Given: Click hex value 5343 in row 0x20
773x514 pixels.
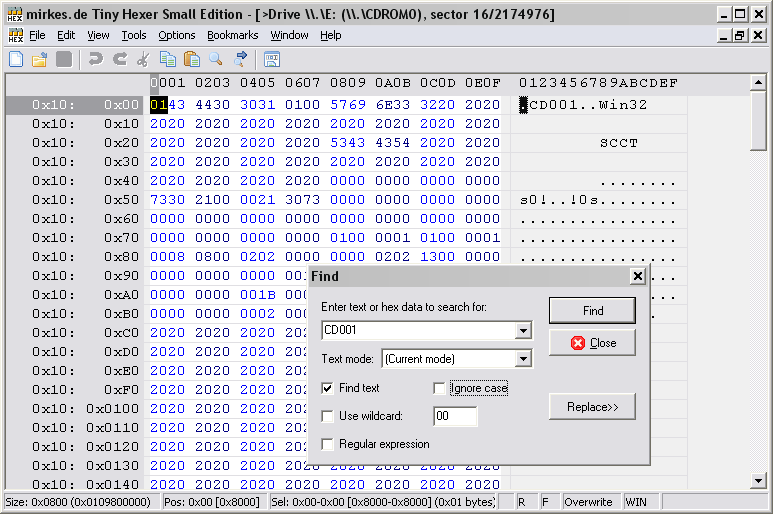Looking at the screenshot, I should tap(348, 143).
